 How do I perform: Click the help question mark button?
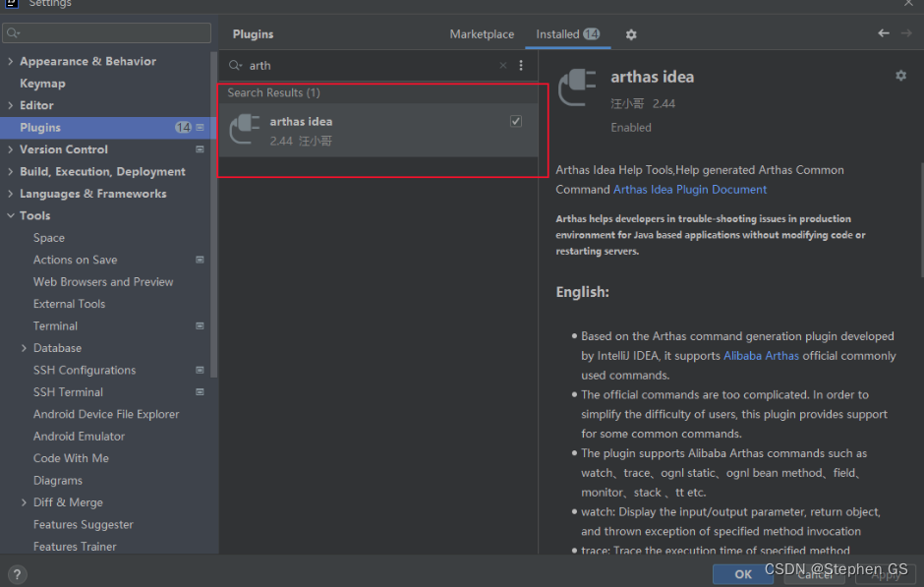tap(17, 574)
